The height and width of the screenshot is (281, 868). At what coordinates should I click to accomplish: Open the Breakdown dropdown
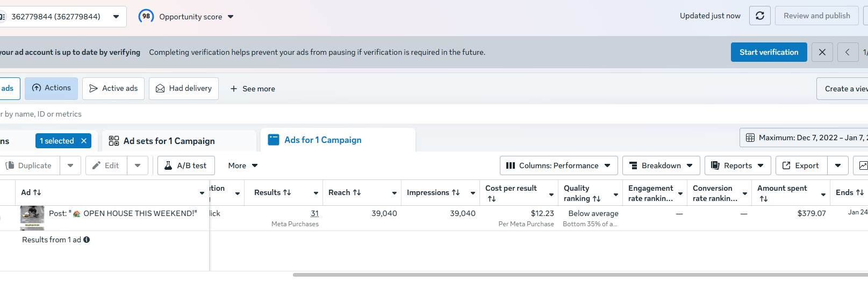click(x=661, y=165)
